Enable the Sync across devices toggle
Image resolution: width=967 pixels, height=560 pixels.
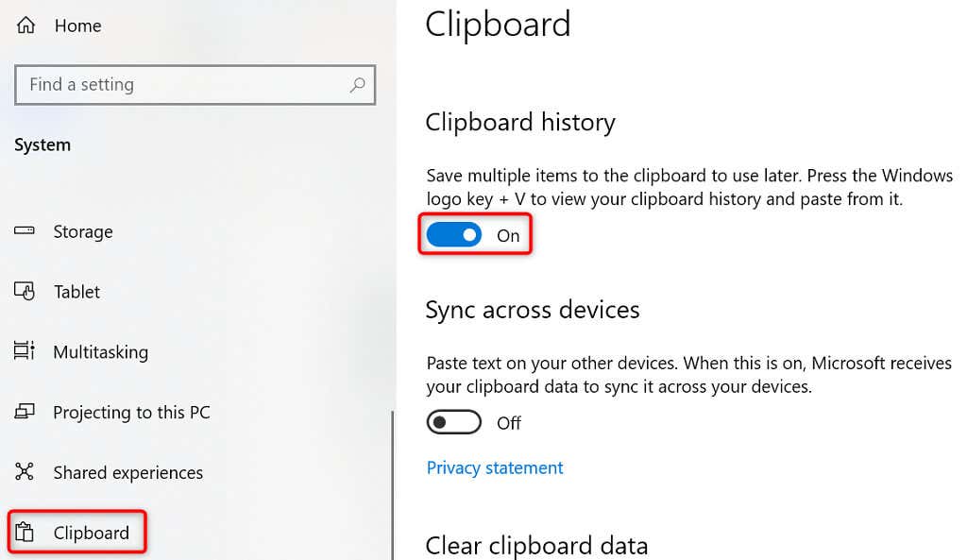click(454, 422)
